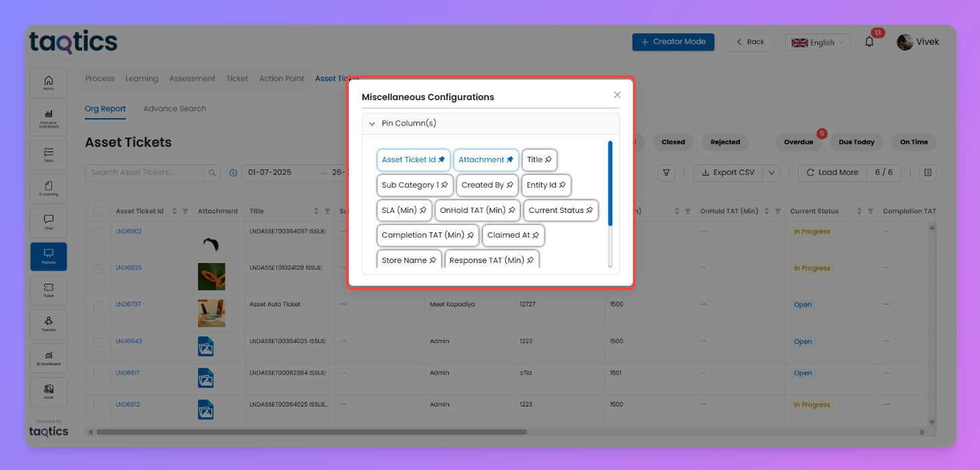Switch to the Ticket tab
The image size is (980, 470).
(x=237, y=78)
